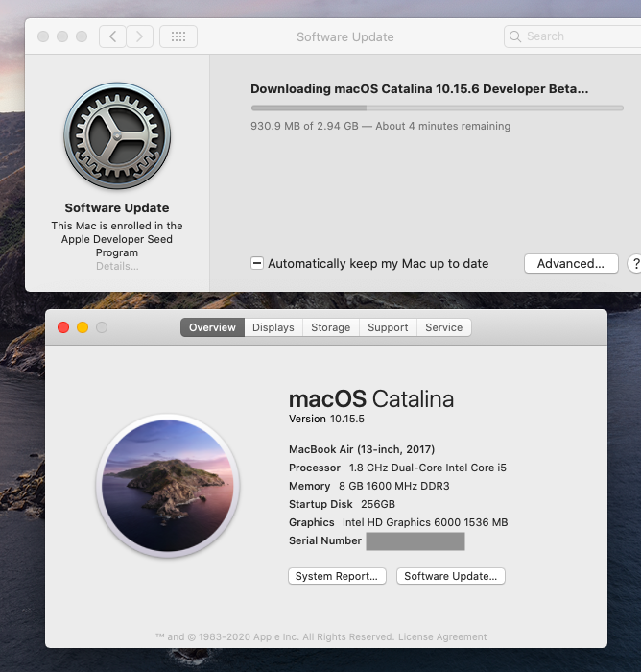Open help with the question mark button
The width and height of the screenshot is (641, 672).
635,264
